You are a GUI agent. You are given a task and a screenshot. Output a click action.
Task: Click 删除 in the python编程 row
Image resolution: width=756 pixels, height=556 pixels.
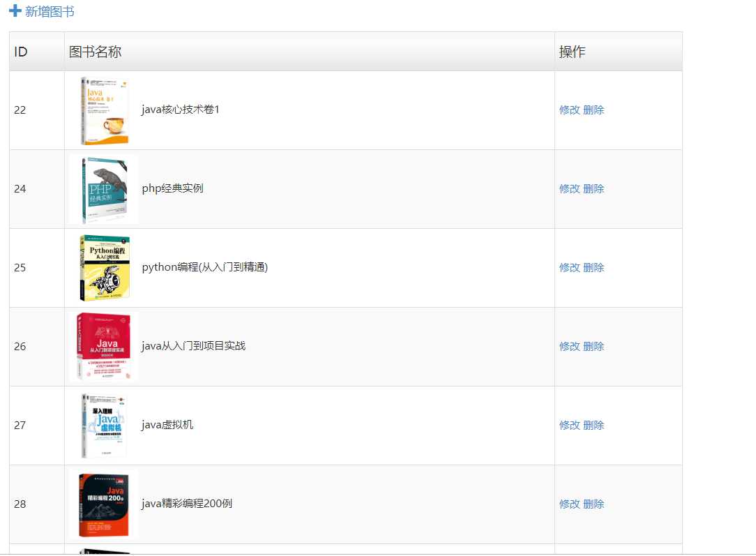[594, 268]
